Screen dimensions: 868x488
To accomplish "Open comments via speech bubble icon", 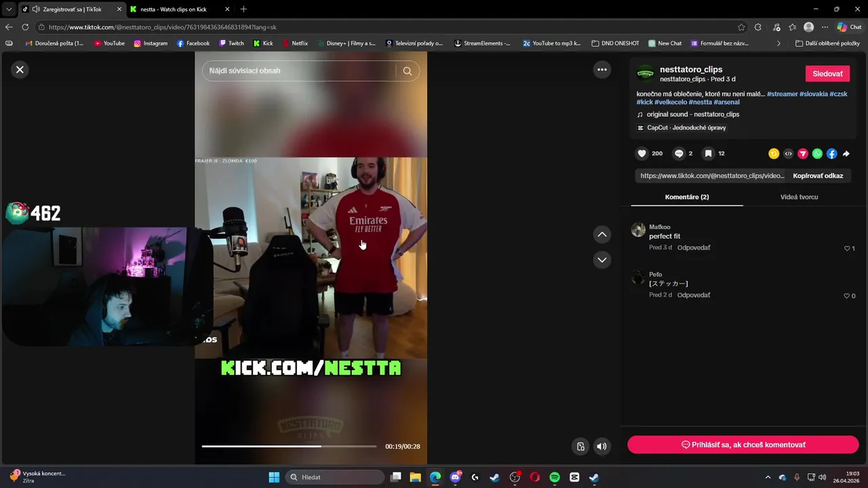I will tap(679, 154).
